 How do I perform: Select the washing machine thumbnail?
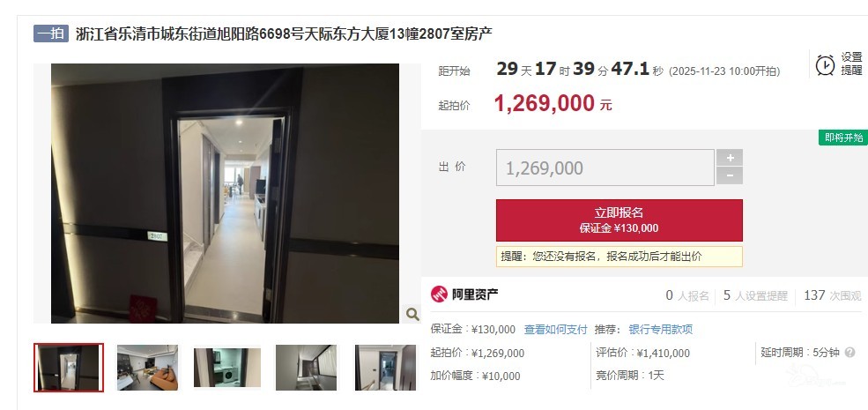click(x=227, y=368)
